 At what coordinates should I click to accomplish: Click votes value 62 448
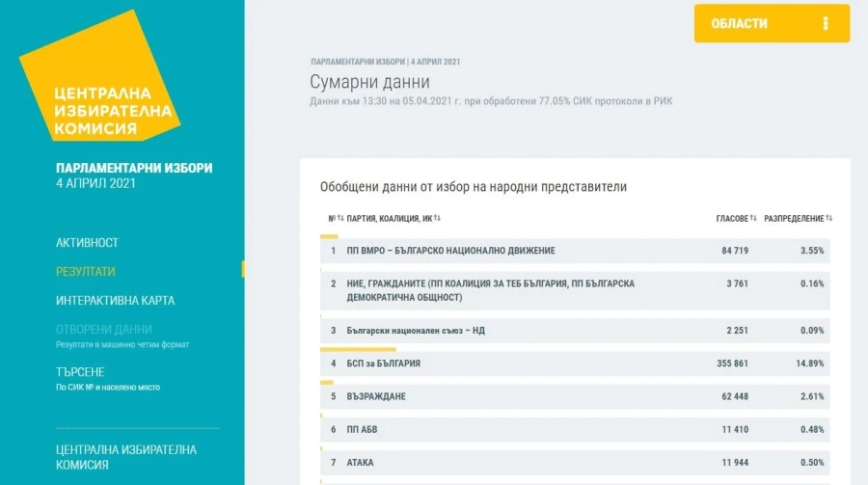click(735, 396)
